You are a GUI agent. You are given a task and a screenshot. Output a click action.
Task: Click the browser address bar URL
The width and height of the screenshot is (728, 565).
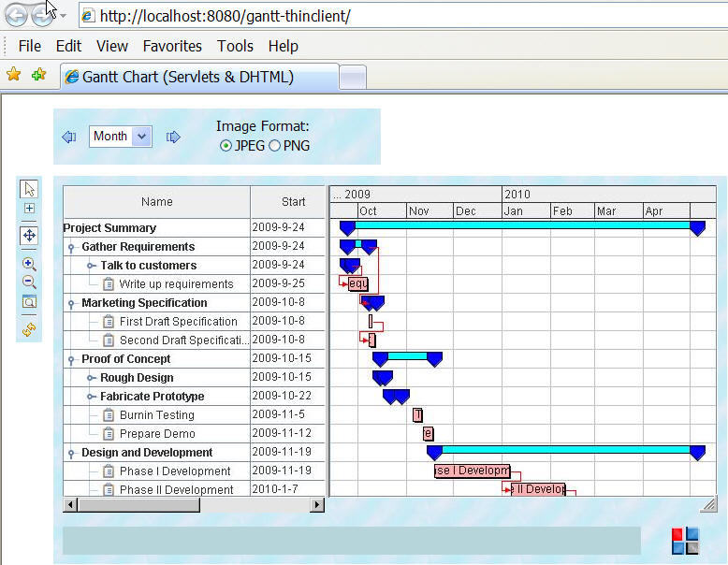coord(225,16)
